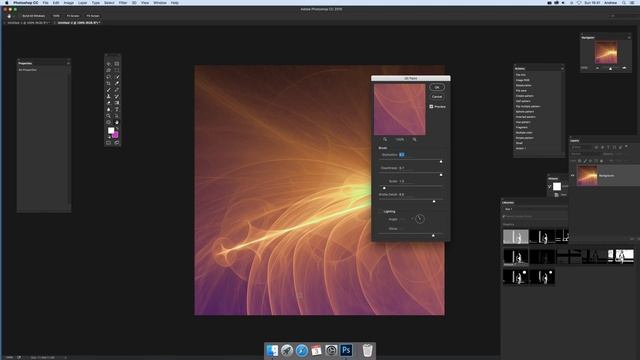Open the Apple menu
Screen dimensions: 640x360
point(7,3)
